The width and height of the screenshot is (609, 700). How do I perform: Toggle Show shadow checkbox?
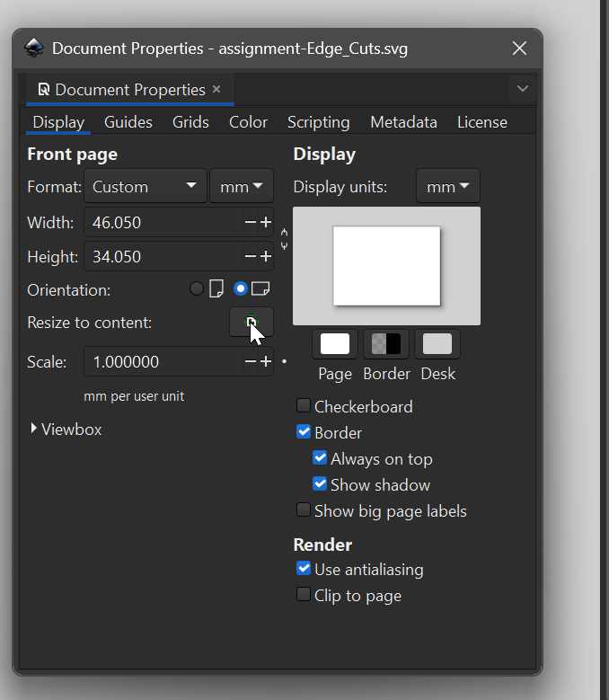click(x=320, y=483)
